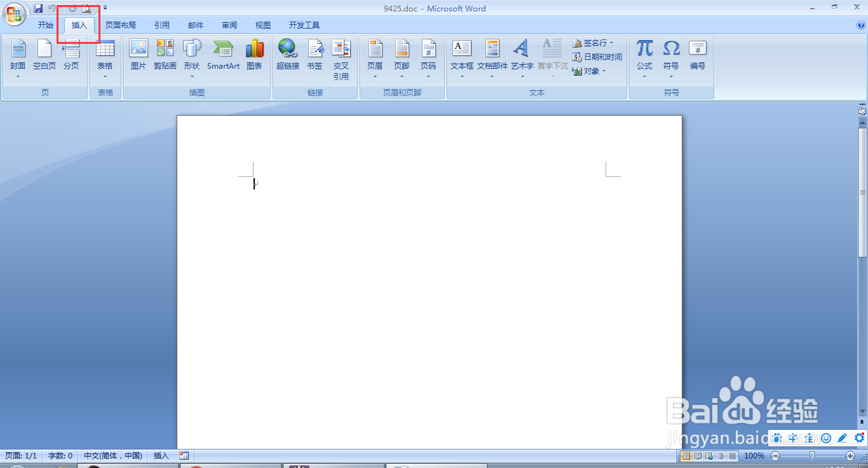Viewport: 868px width, 468px height.
Task: Open the Customize Quick Access Toolbar arrow
Action: [105, 8]
